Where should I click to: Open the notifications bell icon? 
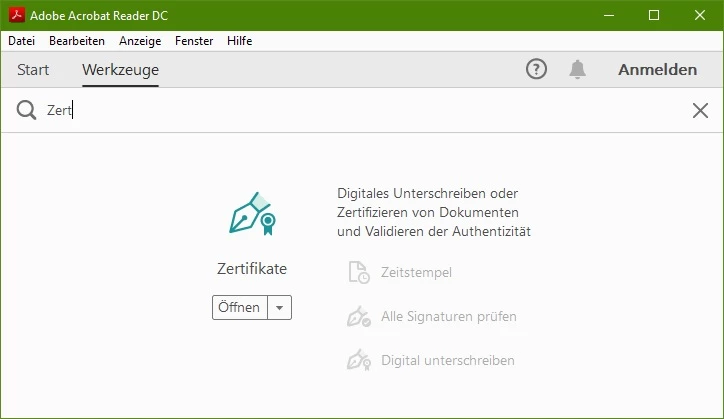click(577, 69)
